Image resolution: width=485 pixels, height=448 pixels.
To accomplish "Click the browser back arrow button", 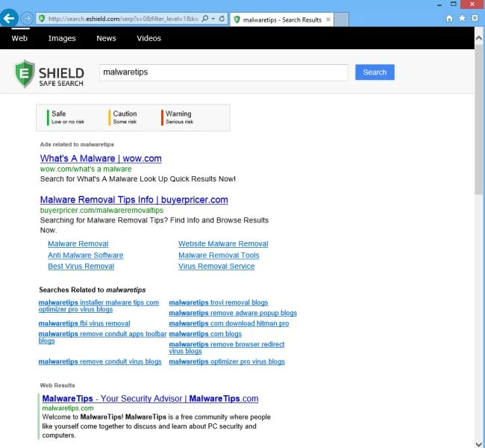I will click(x=9, y=18).
